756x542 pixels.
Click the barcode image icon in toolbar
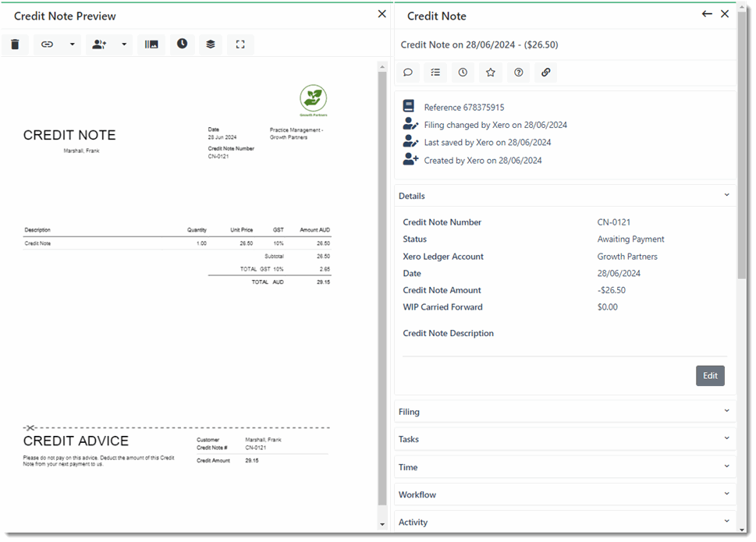[x=151, y=44]
